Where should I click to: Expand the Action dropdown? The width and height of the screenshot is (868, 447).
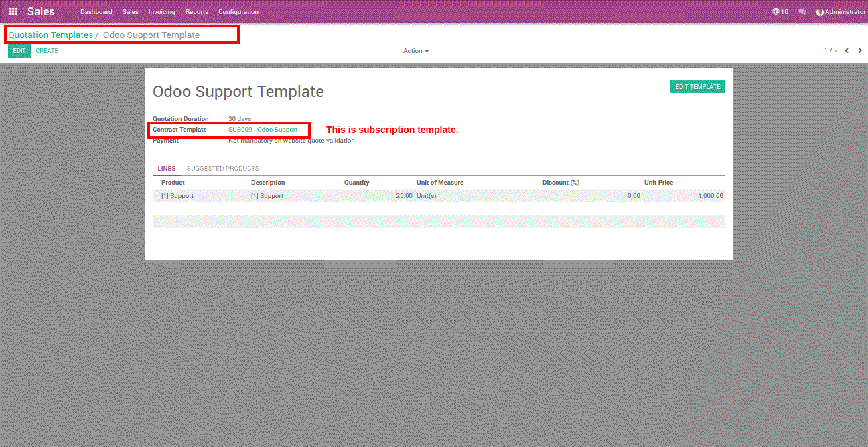click(416, 51)
